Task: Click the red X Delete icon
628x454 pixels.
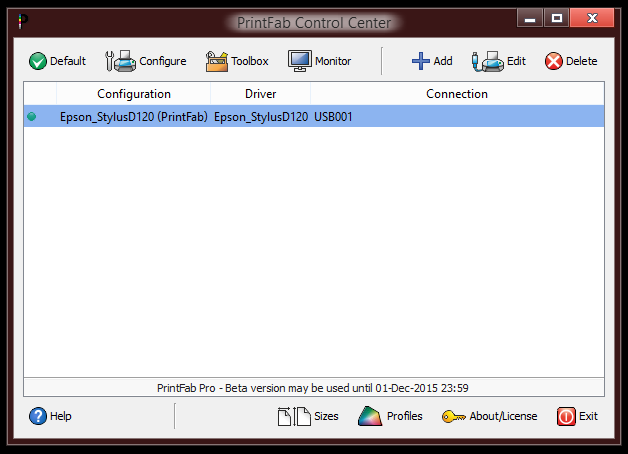Action: tap(554, 61)
